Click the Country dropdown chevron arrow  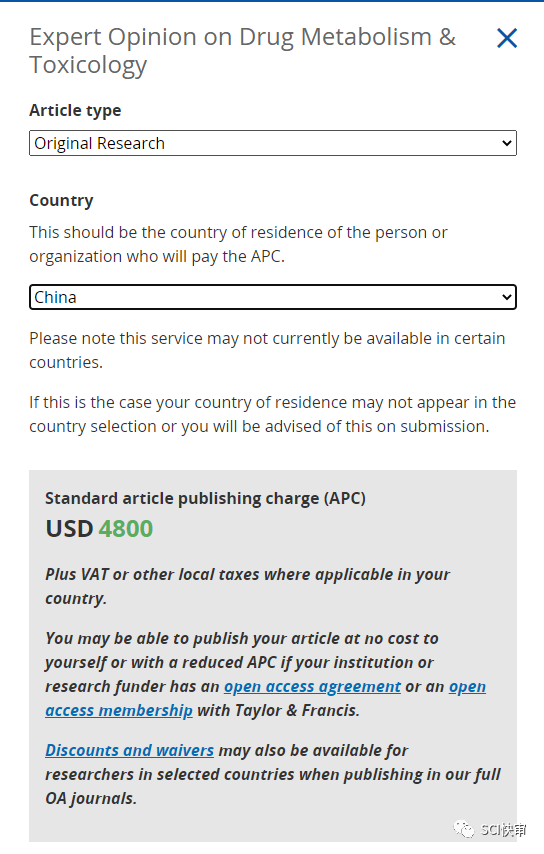click(506, 297)
